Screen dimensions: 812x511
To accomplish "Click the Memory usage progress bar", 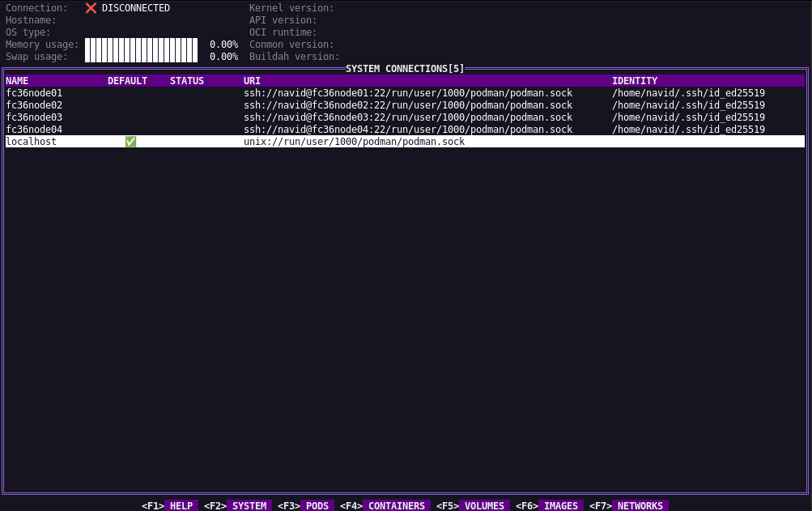I will [x=141, y=45].
